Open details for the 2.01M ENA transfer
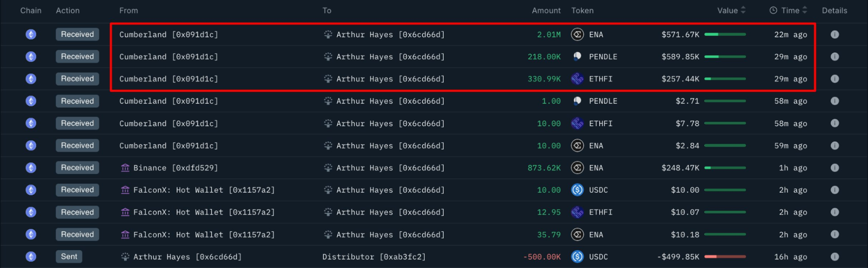868x268 pixels. point(835,34)
